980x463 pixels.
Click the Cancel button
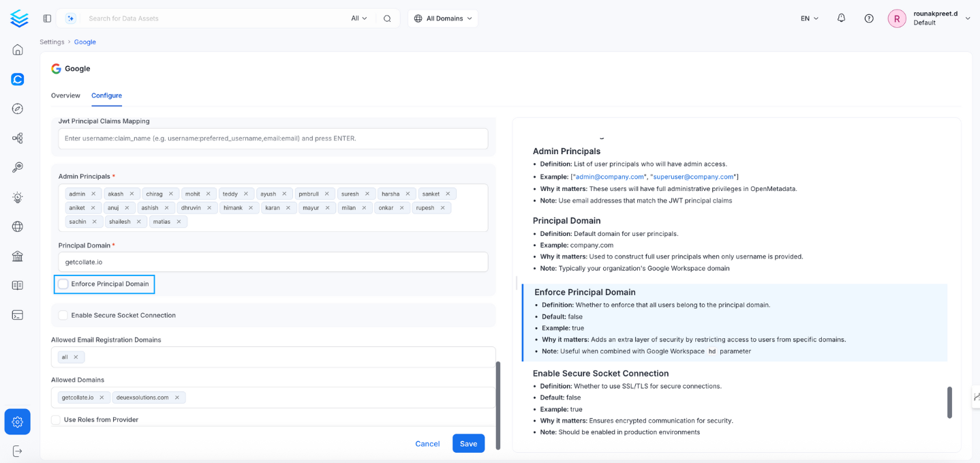[x=427, y=444]
